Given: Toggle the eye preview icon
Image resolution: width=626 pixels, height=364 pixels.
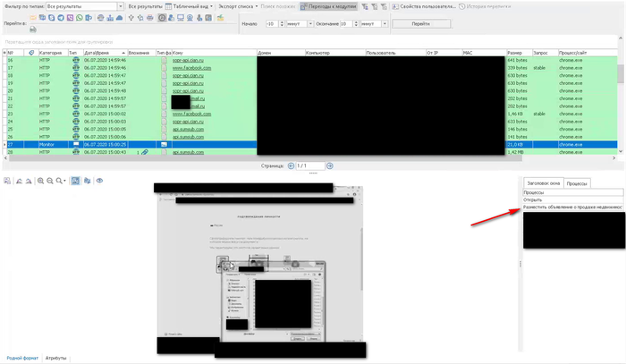Looking at the screenshot, I should click(x=99, y=181).
